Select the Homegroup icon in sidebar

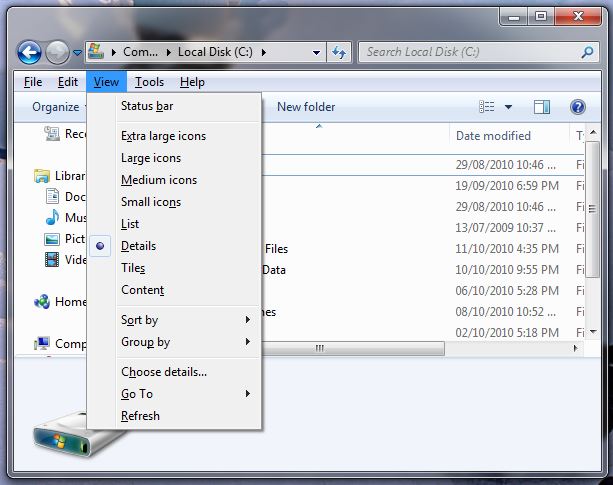point(42,302)
